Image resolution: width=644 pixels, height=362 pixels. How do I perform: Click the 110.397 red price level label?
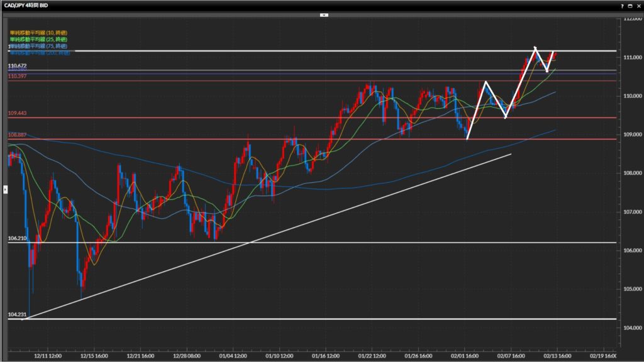(17, 77)
